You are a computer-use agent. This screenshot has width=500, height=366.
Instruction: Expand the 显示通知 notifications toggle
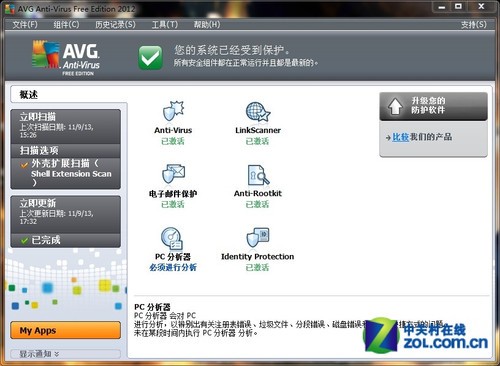(66, 354)
